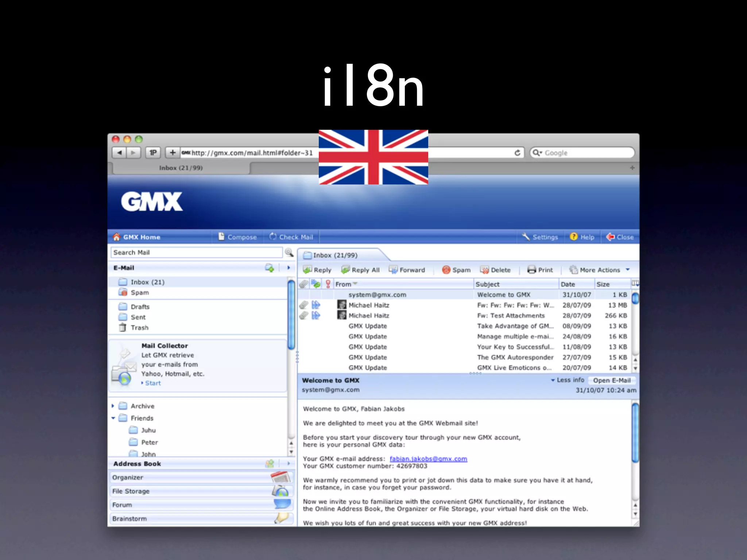
Task: Click the browser add bookmark plus button
Action: tap(173, 152)
